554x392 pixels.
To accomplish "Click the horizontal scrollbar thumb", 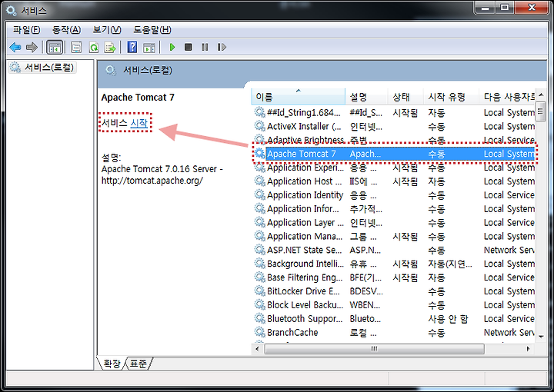I will tap(374, 349).
